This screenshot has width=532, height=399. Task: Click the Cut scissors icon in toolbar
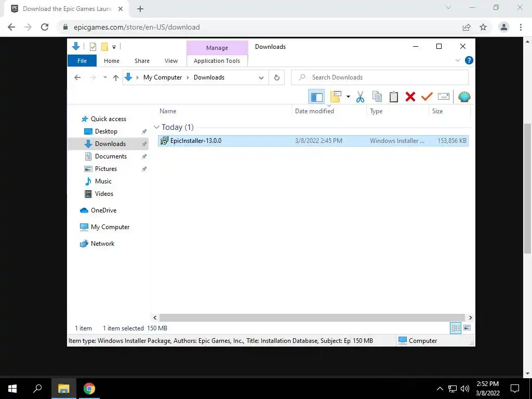pos(361,97)
